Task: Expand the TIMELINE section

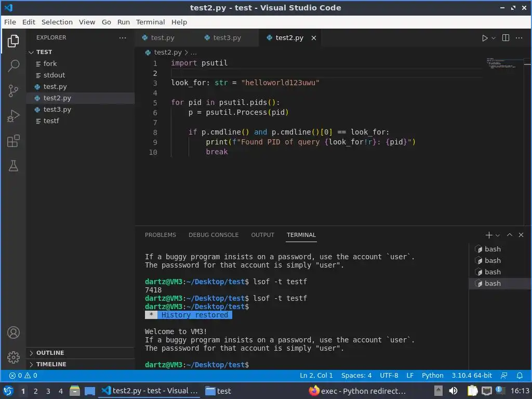Action: tap(80, 364)
